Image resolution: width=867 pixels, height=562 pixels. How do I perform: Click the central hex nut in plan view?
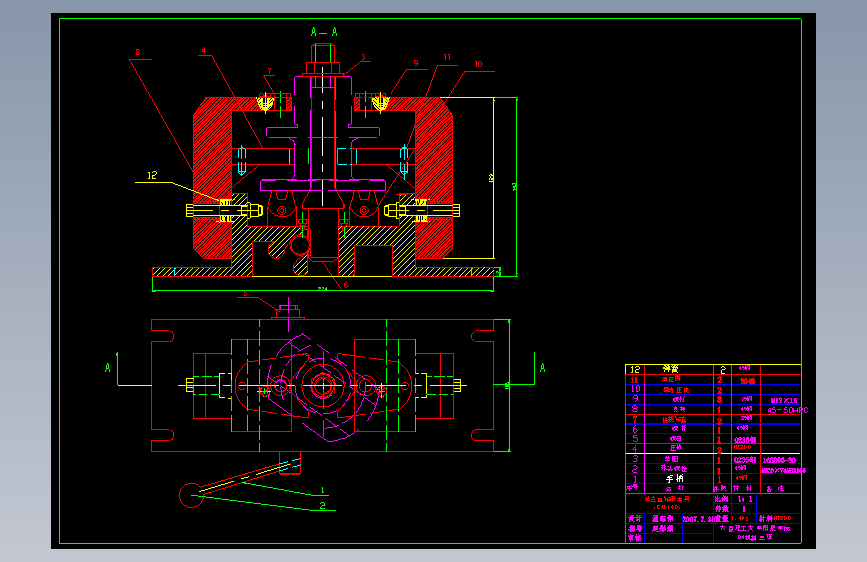(x=323, y=385)
